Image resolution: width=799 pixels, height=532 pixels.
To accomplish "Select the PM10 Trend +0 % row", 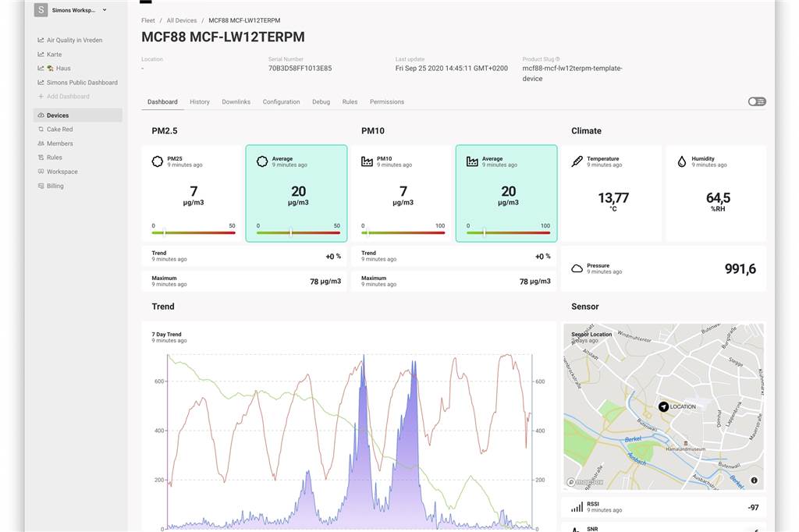I will [454, 257].
